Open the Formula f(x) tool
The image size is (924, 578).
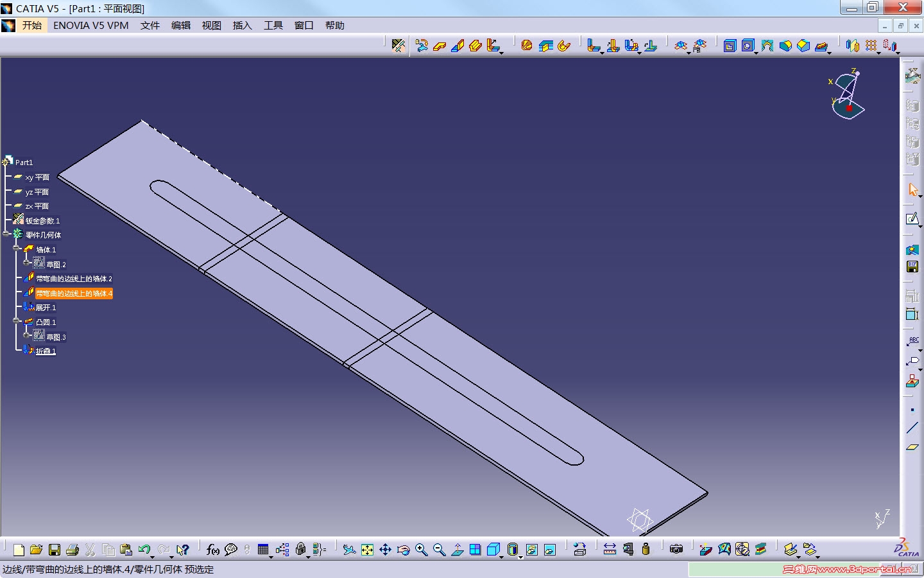pos(213,549)
